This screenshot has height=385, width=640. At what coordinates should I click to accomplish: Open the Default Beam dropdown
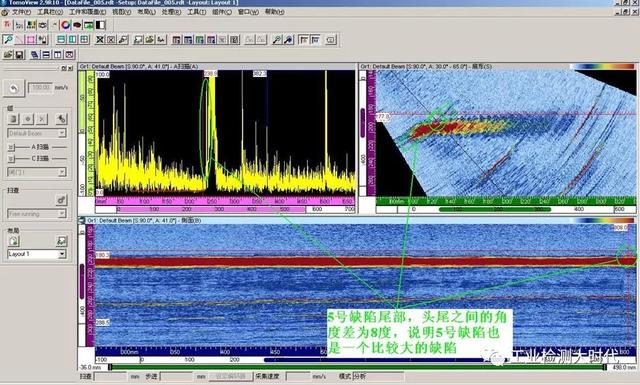click(x=37, y=133)
